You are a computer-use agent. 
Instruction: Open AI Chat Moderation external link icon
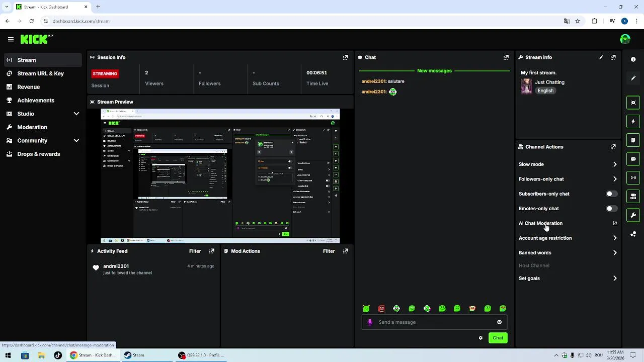point(615,223)
